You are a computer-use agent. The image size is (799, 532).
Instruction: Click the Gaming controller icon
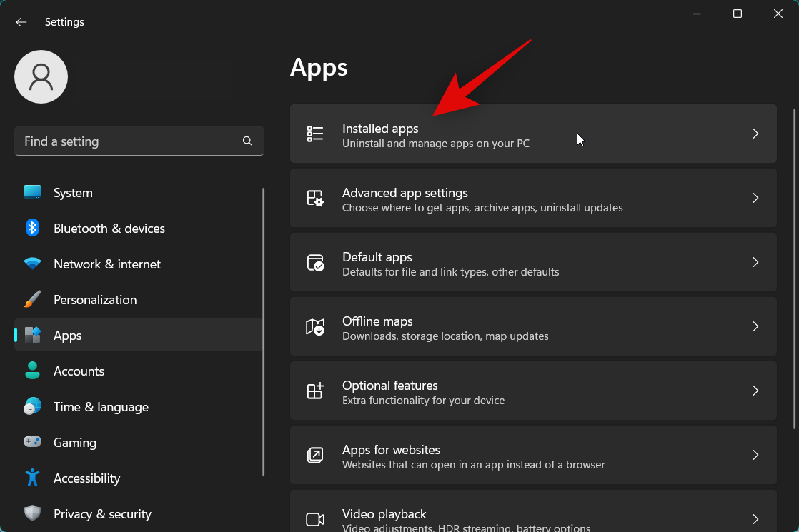33,442
